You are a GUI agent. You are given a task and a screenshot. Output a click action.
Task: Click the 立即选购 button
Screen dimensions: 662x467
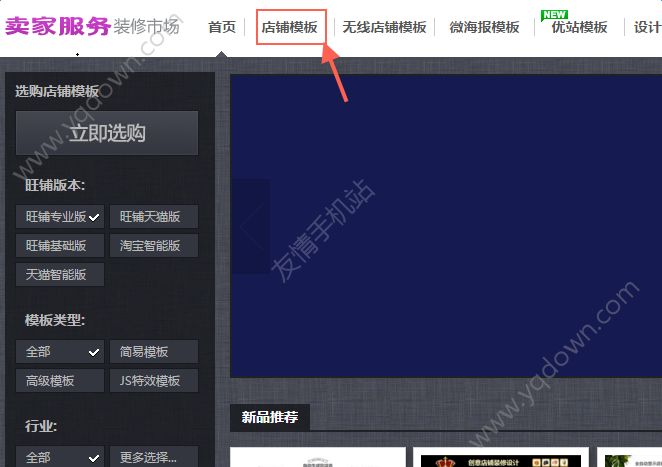tap(107, 133)
